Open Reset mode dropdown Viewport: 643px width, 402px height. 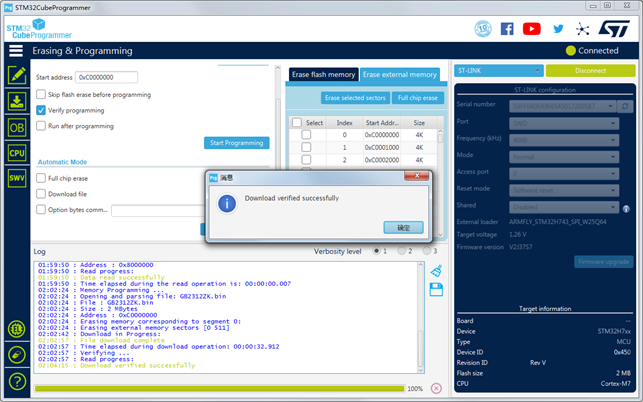point(564,190)
